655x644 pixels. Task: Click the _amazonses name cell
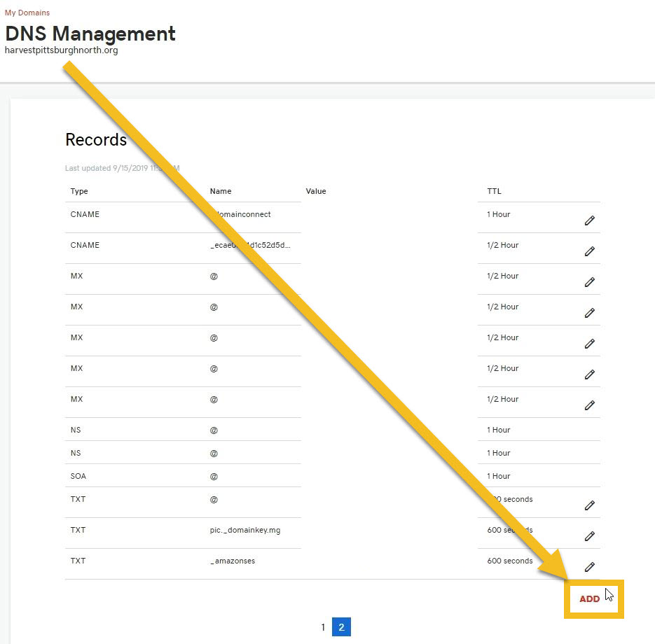pos(233,561)
